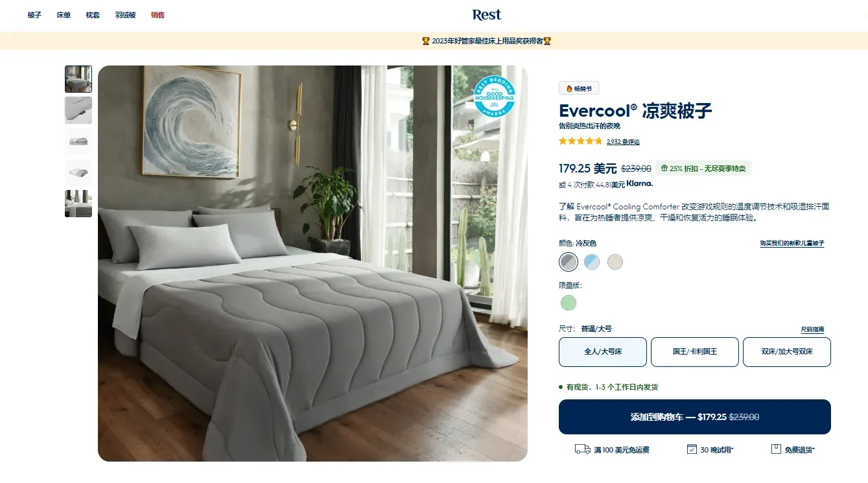Select the 国王/卡利国王 size option
The image size is (868, 483).
[695, 351]
